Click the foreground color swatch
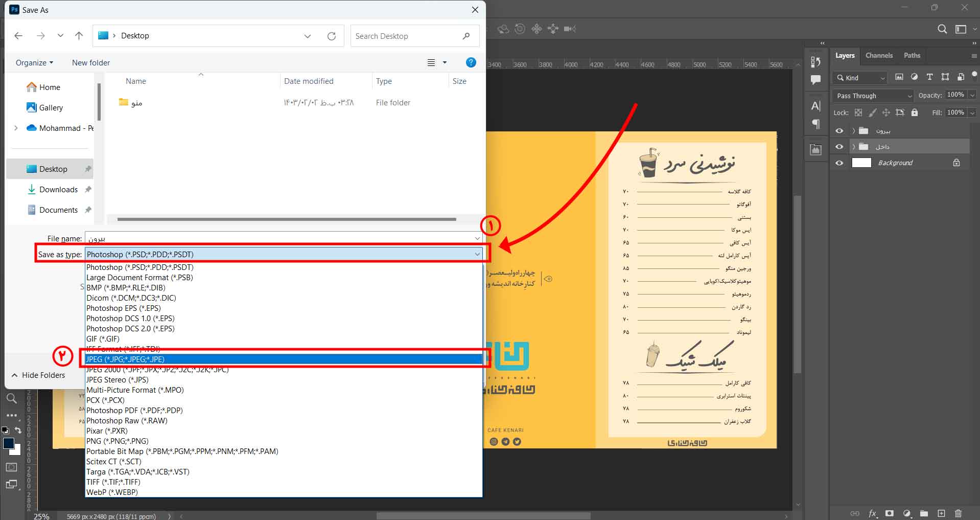This screenshot has width=980, height=520. [x=8, y=443]
